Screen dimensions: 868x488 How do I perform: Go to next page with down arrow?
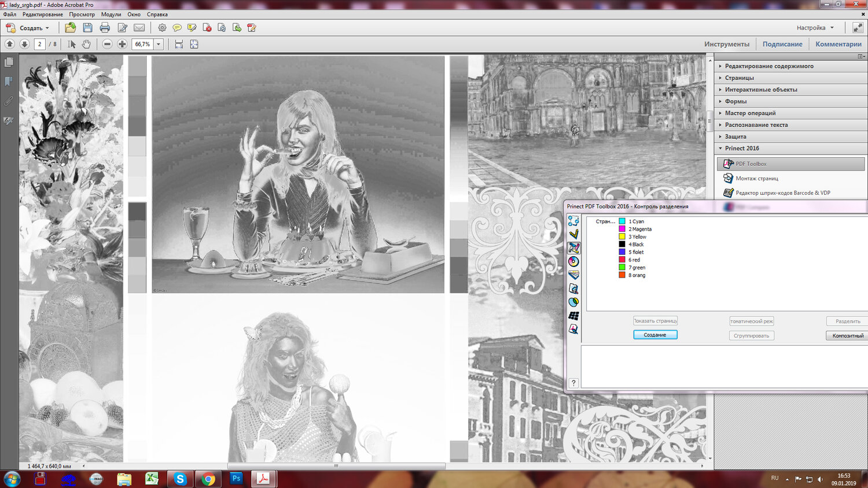coord(24,44)
